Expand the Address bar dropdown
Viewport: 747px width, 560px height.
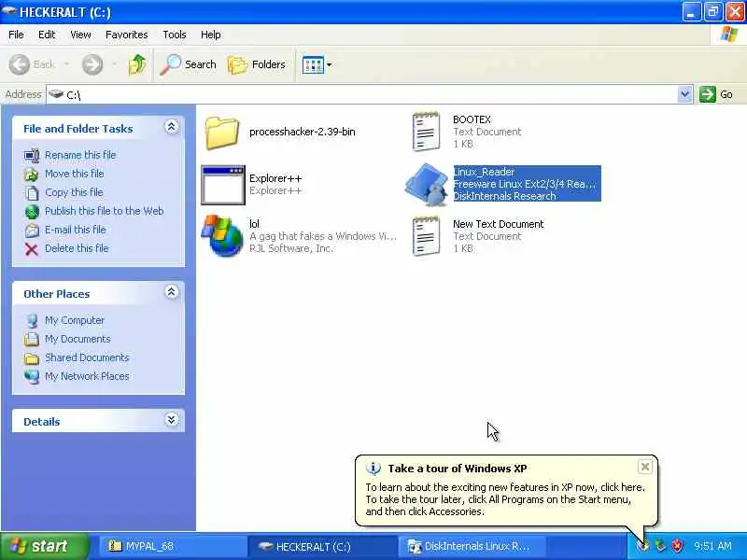pos(684,94)
